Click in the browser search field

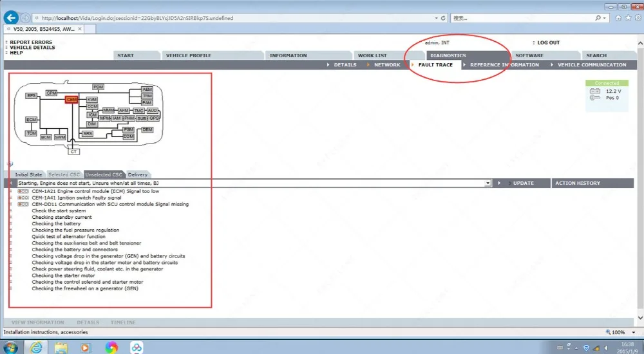click(x=522, y=18)
